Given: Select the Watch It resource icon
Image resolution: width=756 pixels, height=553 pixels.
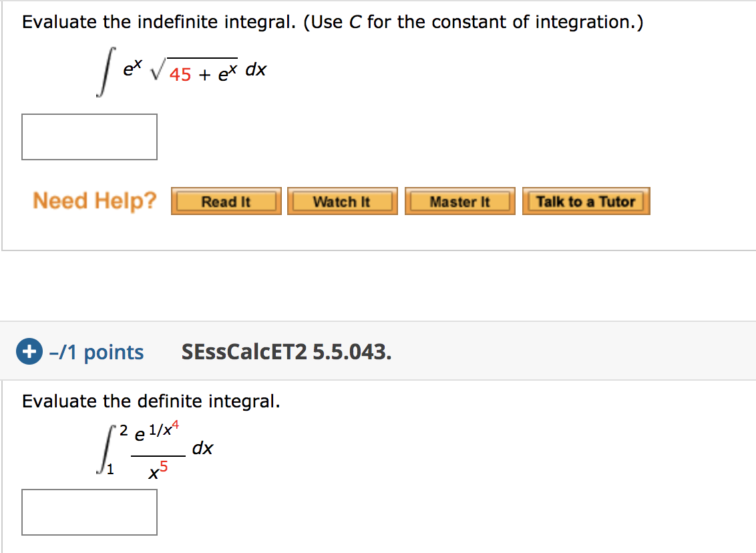Looking at the screenshot, I should point(342,200).
